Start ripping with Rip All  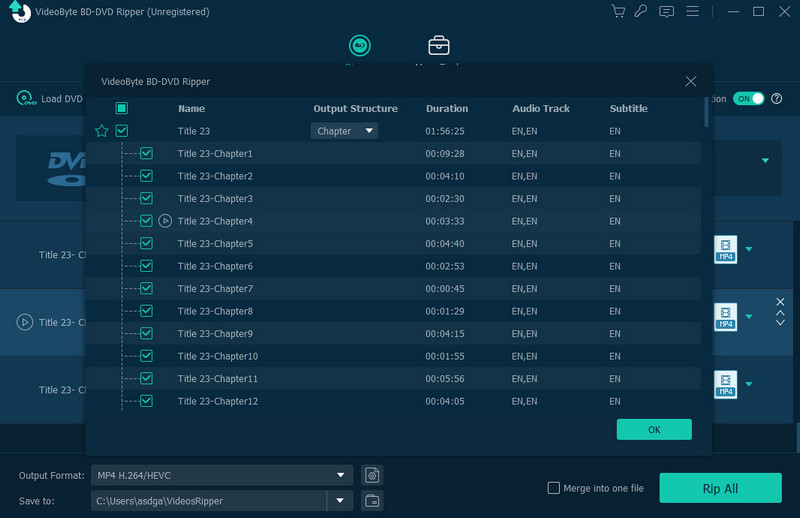pyautogui.click(x=720, y=488)
